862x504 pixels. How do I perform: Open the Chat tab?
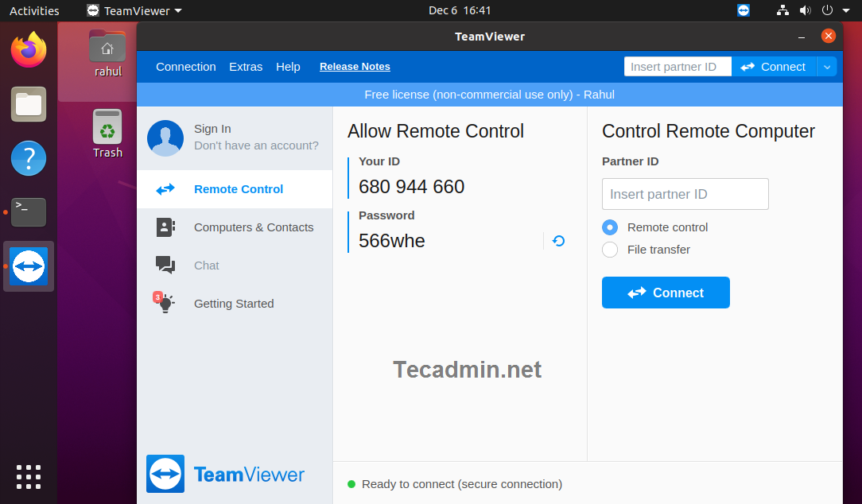click(235, 265)
